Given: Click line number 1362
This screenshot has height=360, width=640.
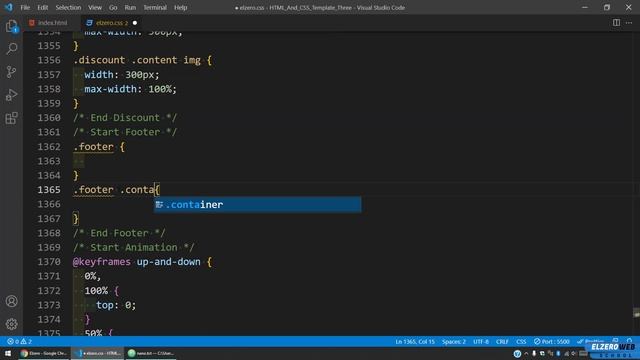Looking at the screenshot, I should [x=49, y=147].
